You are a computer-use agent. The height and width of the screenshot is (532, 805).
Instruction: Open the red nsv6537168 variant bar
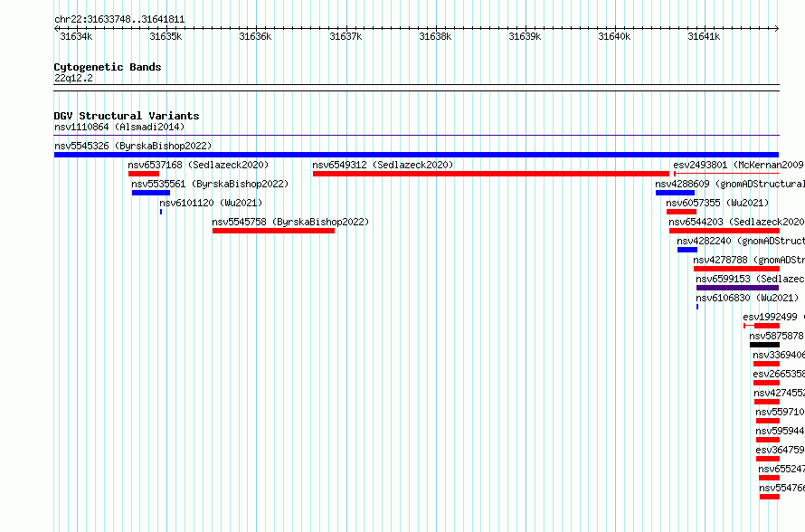tap(144, 174)
